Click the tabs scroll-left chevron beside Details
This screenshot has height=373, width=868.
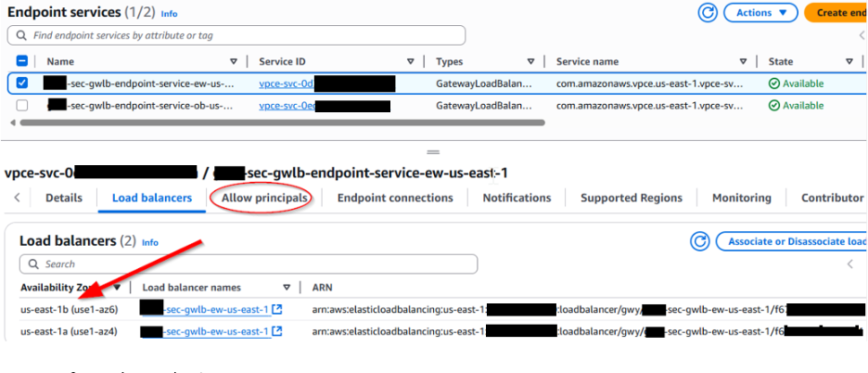click(16, 198)
